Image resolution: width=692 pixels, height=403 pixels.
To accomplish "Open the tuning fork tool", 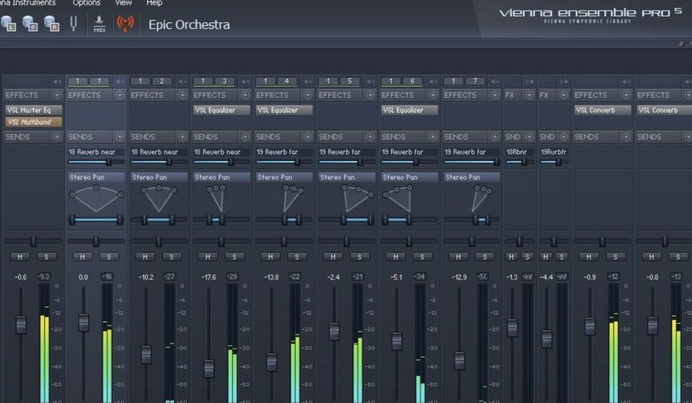I will pos(74,23).
